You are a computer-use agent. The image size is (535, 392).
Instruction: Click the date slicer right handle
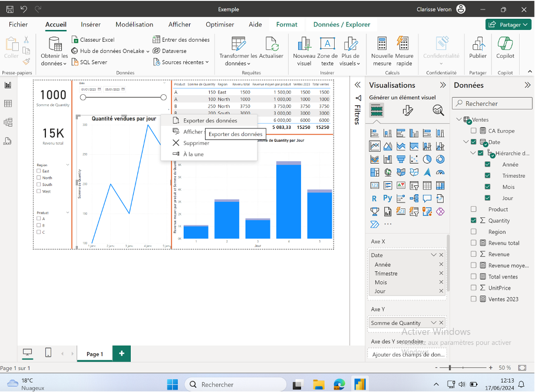pos(163,98)
